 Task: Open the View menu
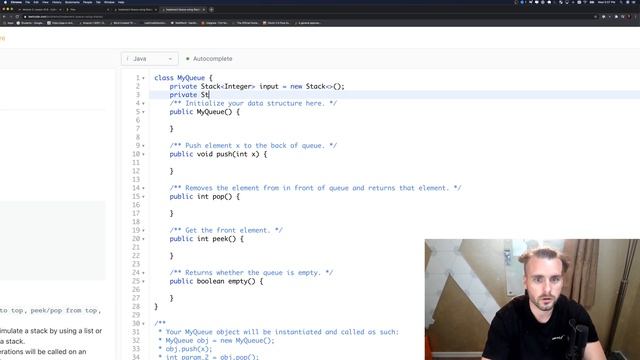coord(45,2)
